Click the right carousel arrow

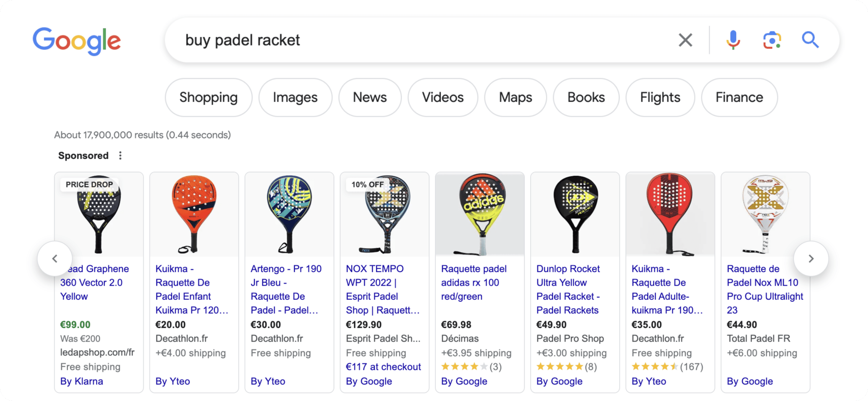pos(812,259)
